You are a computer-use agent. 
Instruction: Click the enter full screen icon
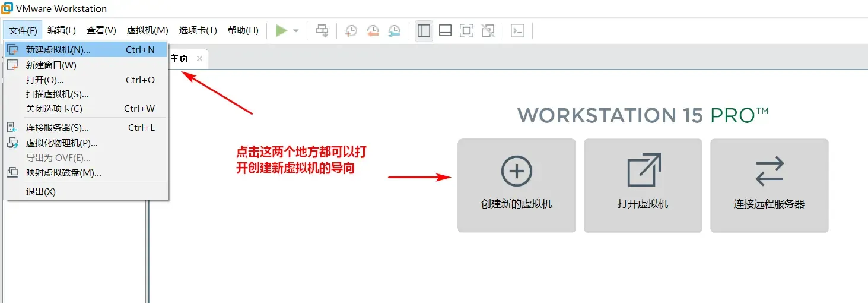pyautogui.click(x=467, y=30)
